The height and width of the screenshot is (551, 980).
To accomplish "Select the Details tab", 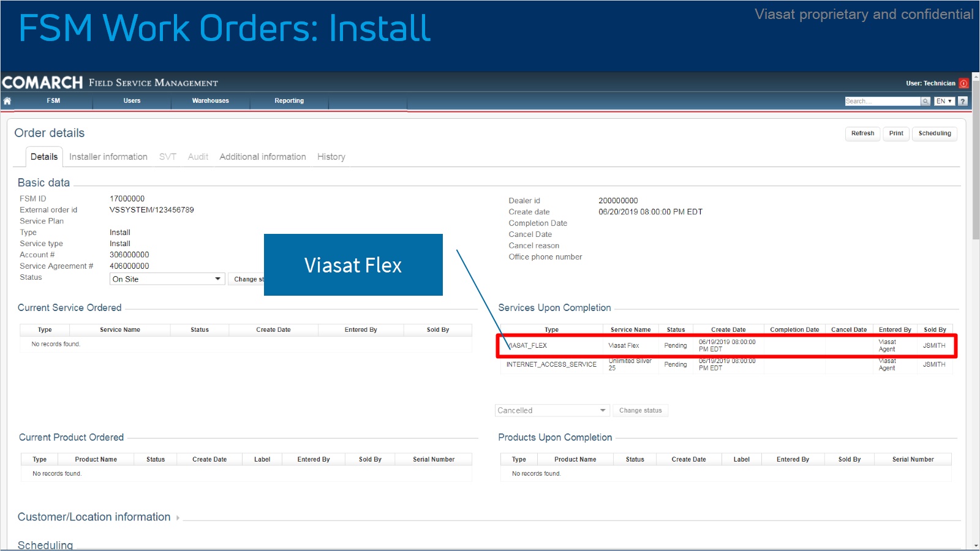I will [x=44, y=157].
